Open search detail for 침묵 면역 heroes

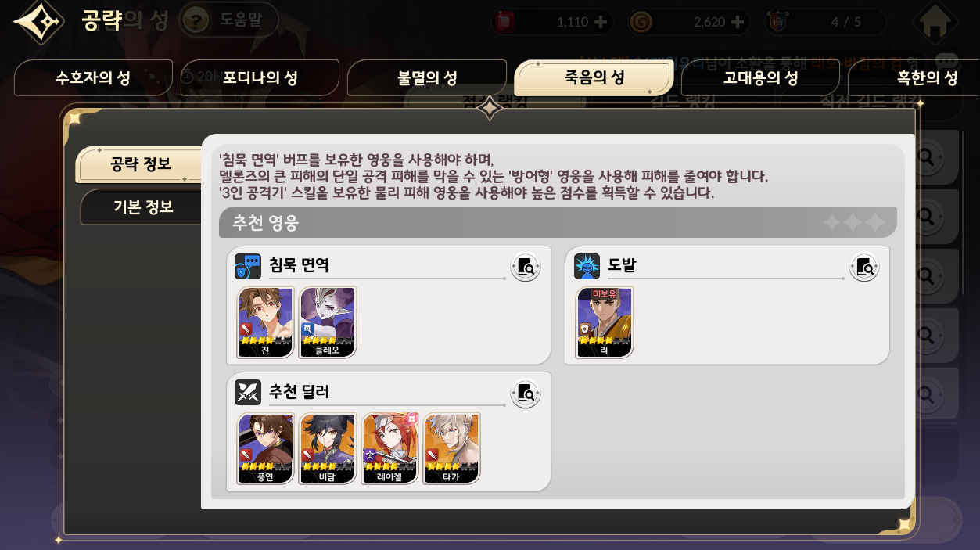tap(526, 267)
